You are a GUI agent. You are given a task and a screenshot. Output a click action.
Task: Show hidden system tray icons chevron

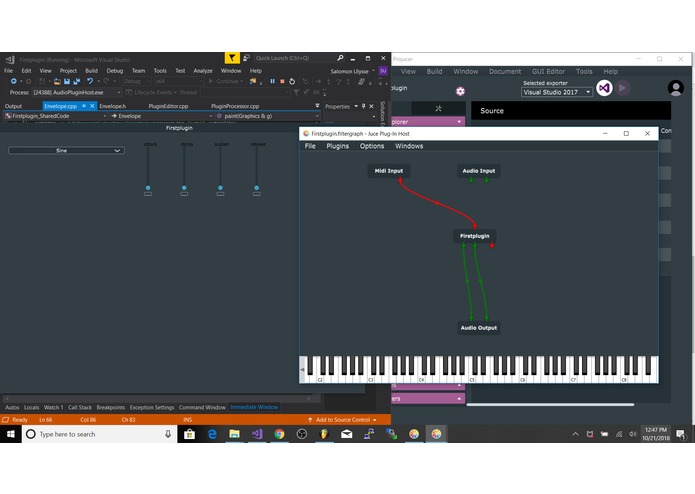coord(575,434)
